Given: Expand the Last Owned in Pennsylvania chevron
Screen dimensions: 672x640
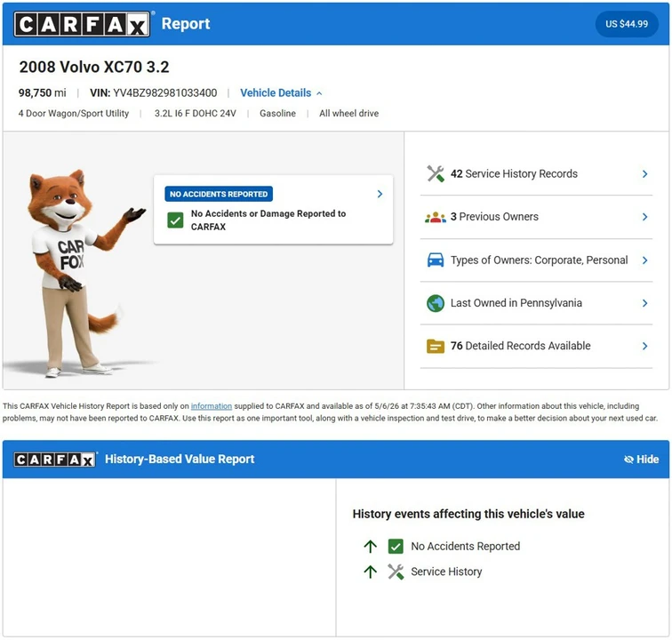Looking at the screenshot, I should click(644, 303).
